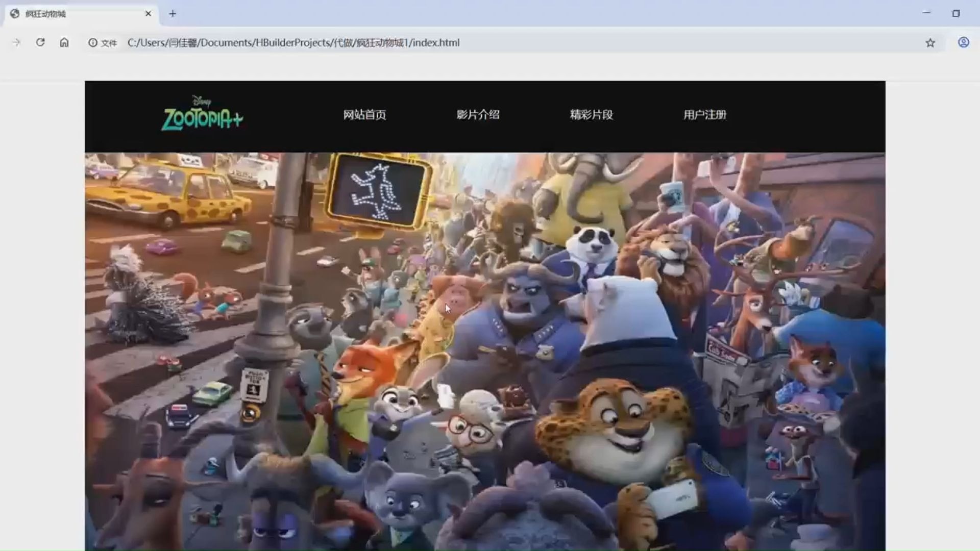Bookmark this page with the star icon
The width and height of the screenshot is (980, 551).
click(929, 43)
